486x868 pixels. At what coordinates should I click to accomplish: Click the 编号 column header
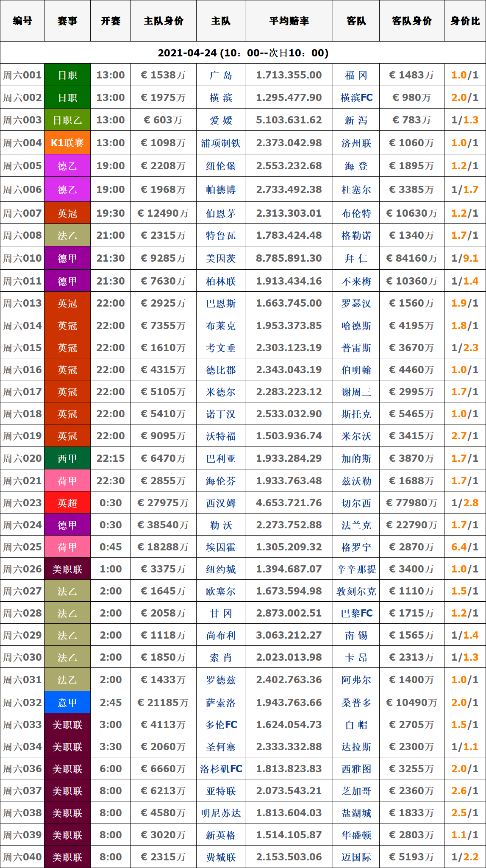(x=22, y=21)
